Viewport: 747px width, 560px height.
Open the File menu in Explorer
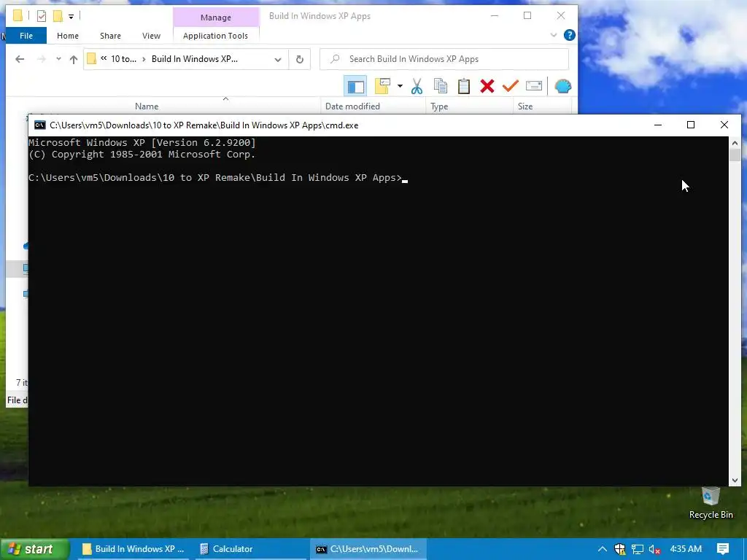pyautogui.click(x=26, y=36)
